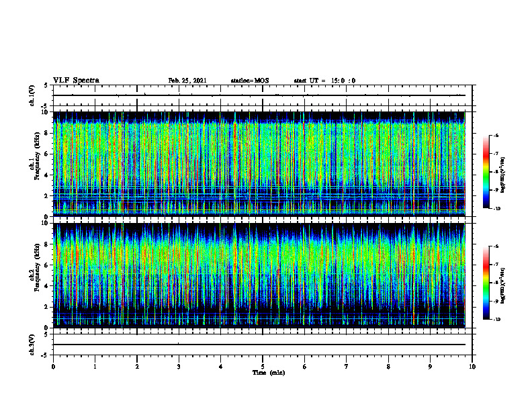
Task: Click the time axis tick label "3"
Action: click(179, 367)
